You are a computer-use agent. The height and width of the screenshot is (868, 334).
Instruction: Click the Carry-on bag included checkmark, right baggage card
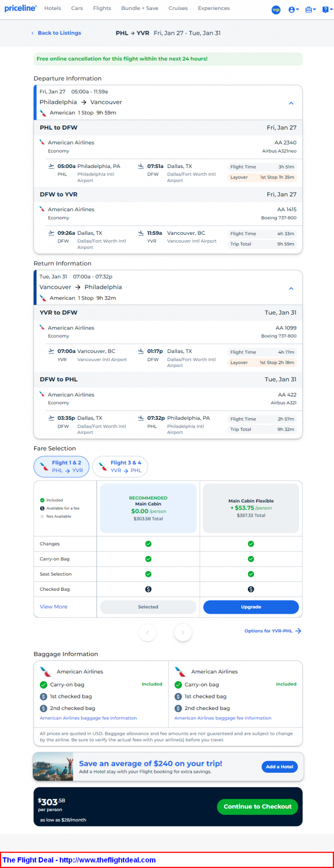[178, 685]
